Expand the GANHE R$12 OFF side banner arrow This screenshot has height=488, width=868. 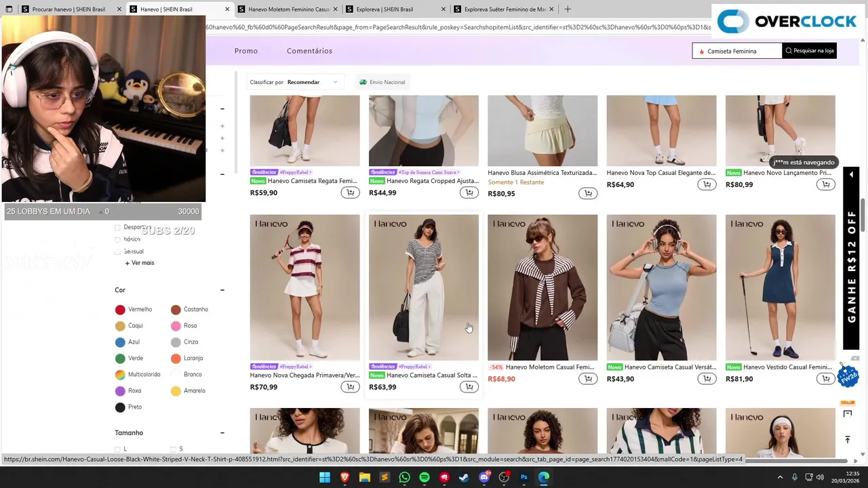tap(851, 175)
